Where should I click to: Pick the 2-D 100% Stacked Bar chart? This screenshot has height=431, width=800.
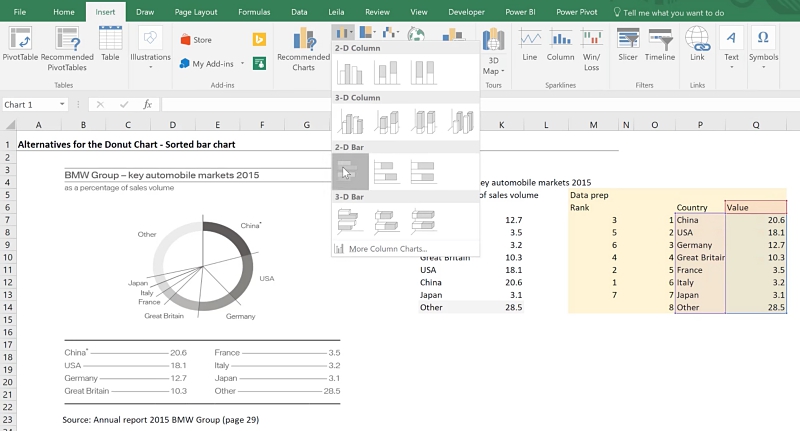tap(423, 172)
